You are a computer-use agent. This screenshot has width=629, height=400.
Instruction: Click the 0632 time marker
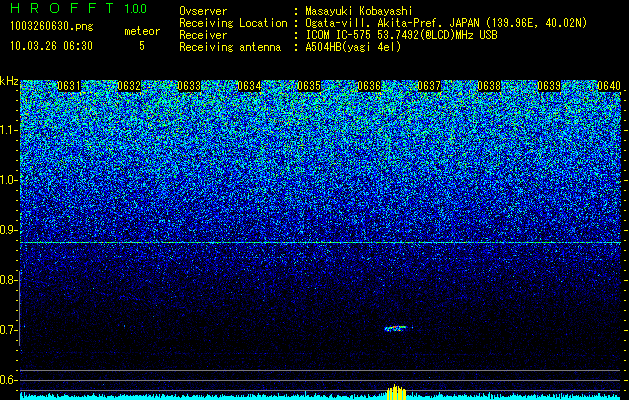[129, 86]
